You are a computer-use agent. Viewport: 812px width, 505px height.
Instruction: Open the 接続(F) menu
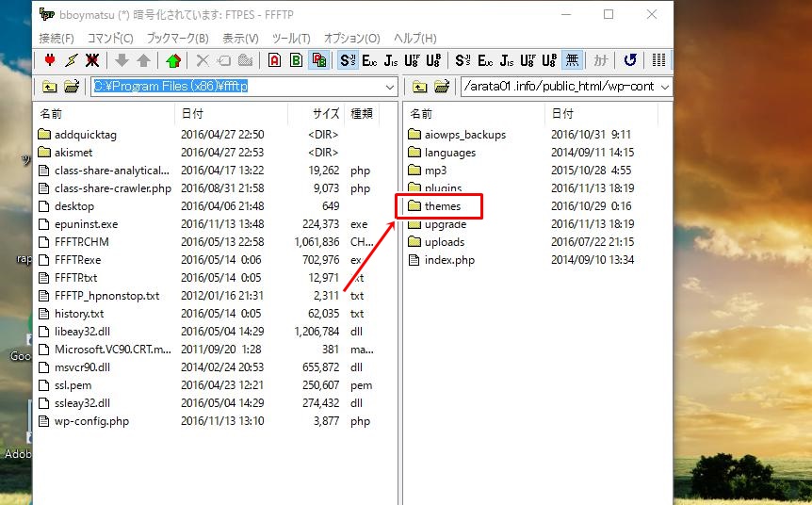click(x=57, y=39)
